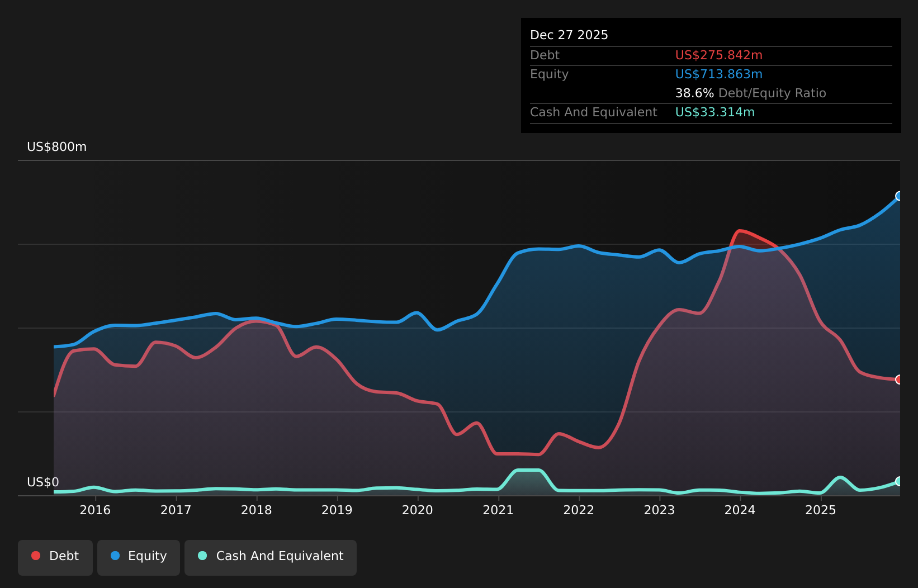Click the Cash And Equivalent tooltip label
Image resolution: width=918 pixels, height=588 pixels.
pyautogui.click(x=594, y=112)
